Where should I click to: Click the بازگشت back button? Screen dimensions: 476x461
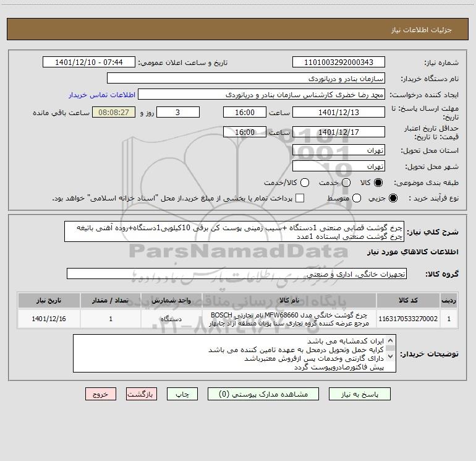pos(142,394)
